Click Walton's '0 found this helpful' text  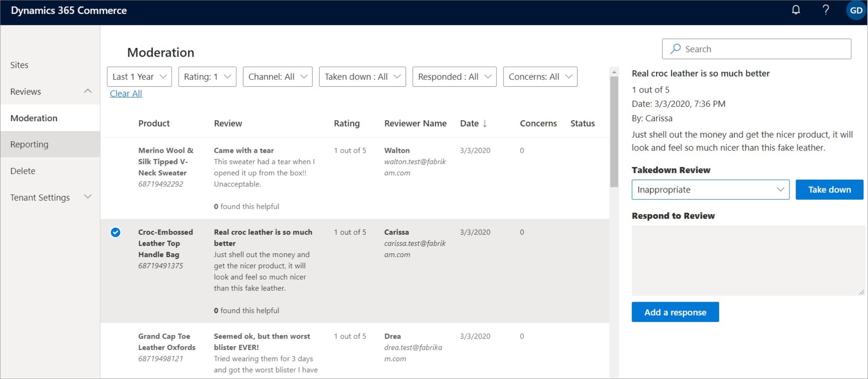[x=246, y=206]
